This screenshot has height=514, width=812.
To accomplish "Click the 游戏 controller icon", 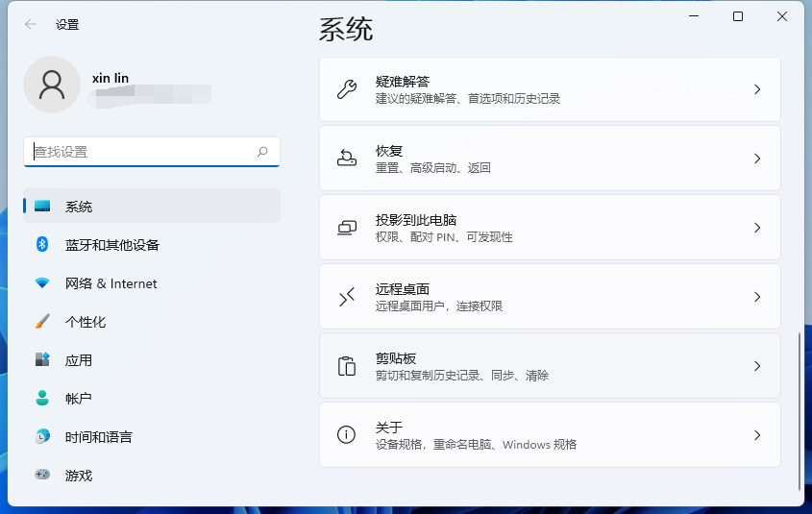I will point(42,475).
